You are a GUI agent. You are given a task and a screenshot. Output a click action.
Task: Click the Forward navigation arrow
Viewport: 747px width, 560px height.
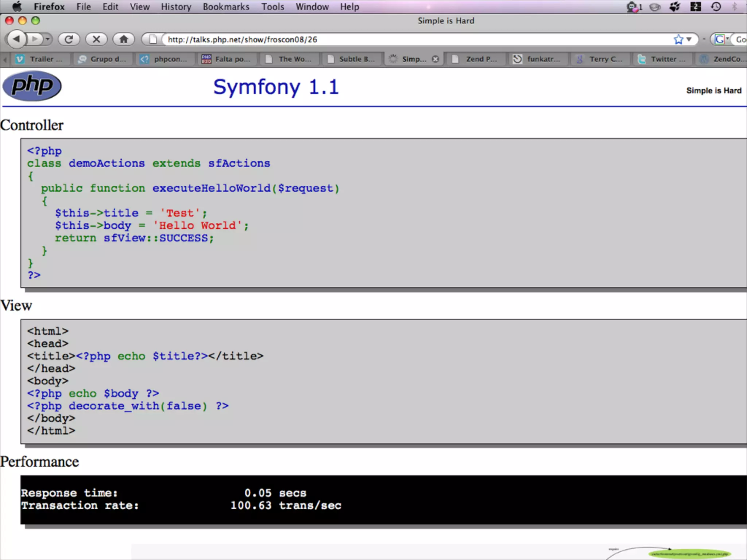[35, 39]
